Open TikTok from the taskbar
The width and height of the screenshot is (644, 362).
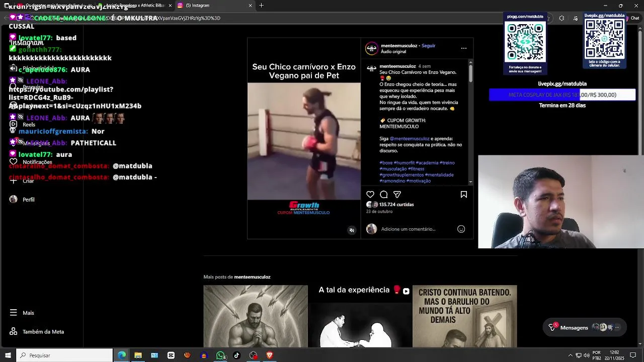[x=236, y=355]
